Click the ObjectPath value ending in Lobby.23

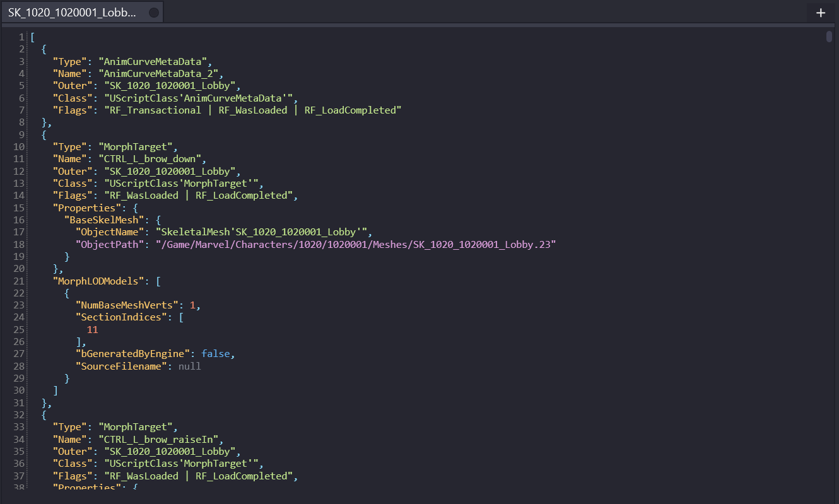[x=356, y=244]
